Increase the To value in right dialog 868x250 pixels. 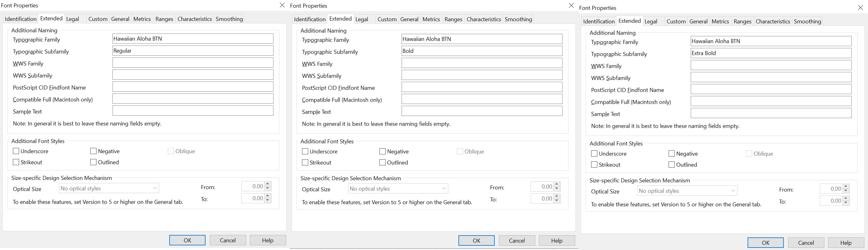[x=846, y=198]
